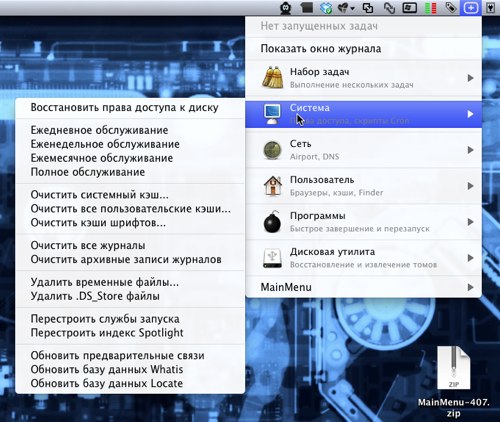Click the tag menu bar icon
500x422 pixels.
[451, 7]
